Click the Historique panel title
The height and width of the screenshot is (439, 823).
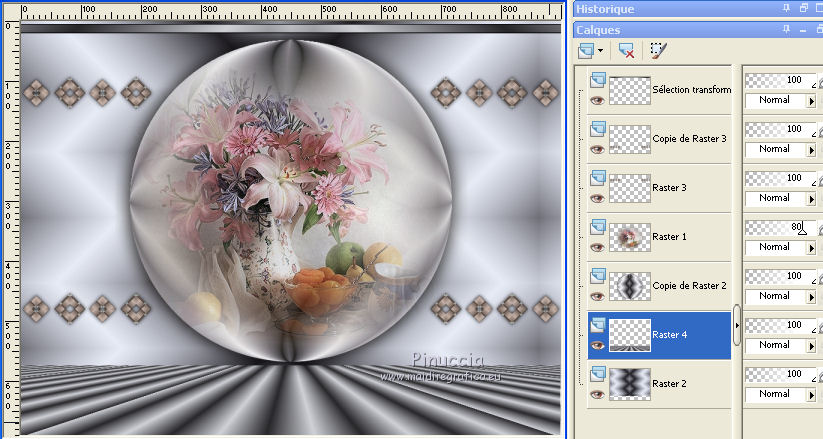pos(605,9)
